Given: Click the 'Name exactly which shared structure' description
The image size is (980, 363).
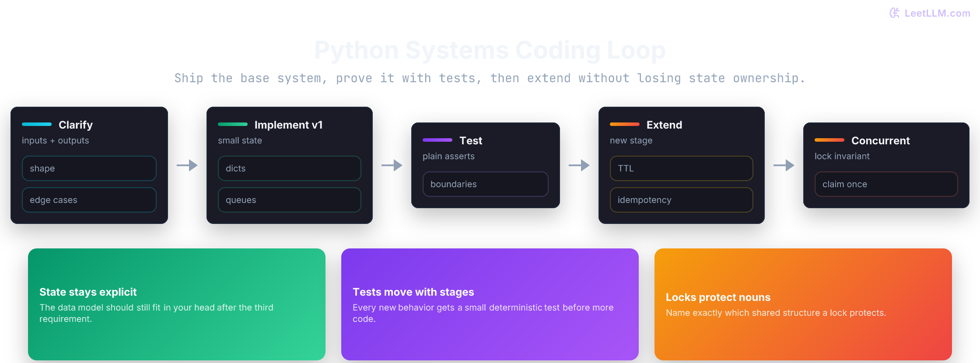Looking at the screenshot, I should click(x=776, y=313).
